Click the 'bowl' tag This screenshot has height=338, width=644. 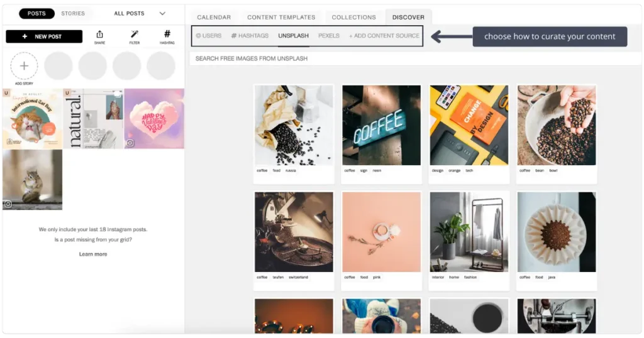click(x=553, y=170)
